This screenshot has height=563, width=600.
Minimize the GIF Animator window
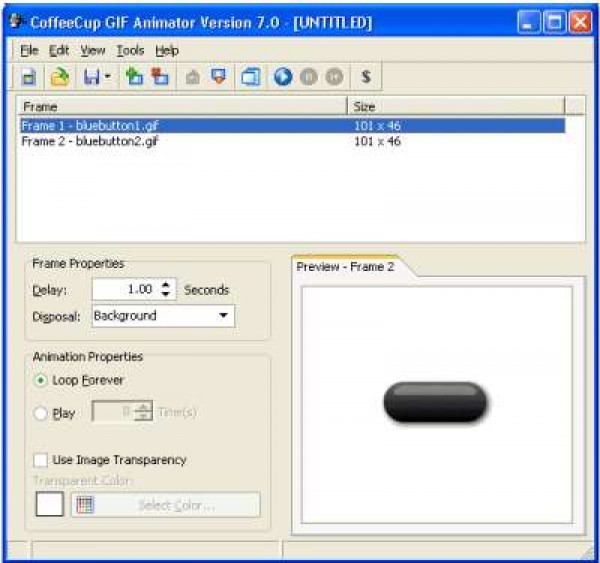[528, 22]
